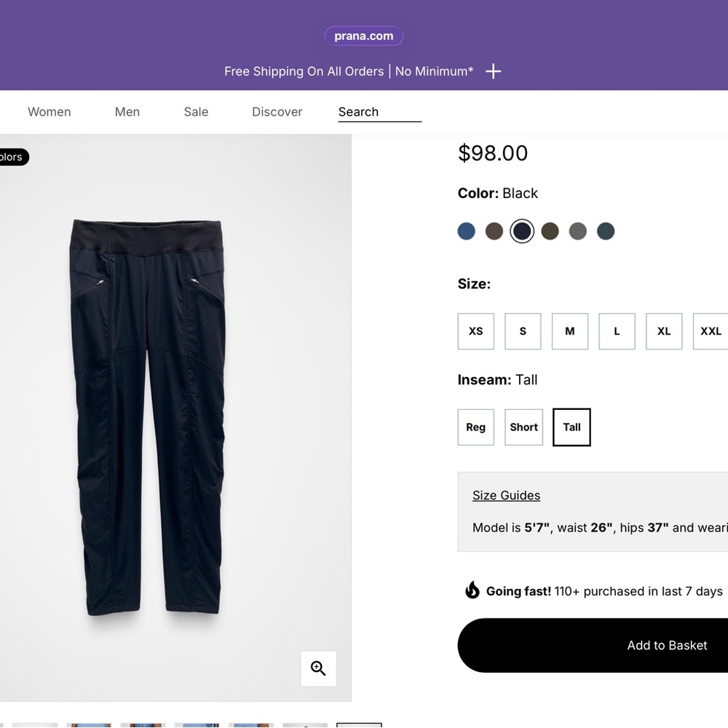Select the Reg inseam option

(476, 427)
